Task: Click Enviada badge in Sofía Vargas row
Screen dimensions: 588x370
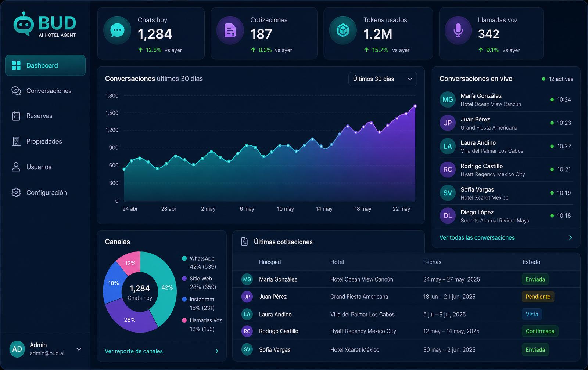Action: (x=535, y=349)
